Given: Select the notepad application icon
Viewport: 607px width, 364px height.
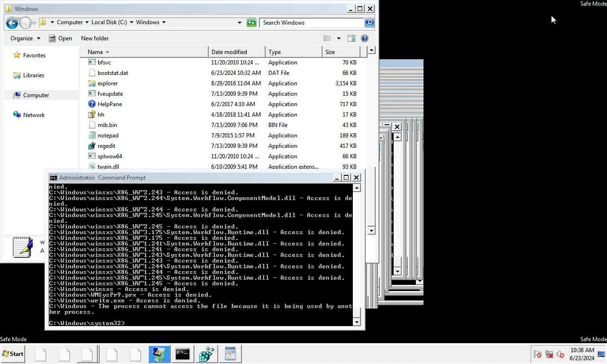Looking at the screenshot, I should pyautogui.click(x=92, y=135).
